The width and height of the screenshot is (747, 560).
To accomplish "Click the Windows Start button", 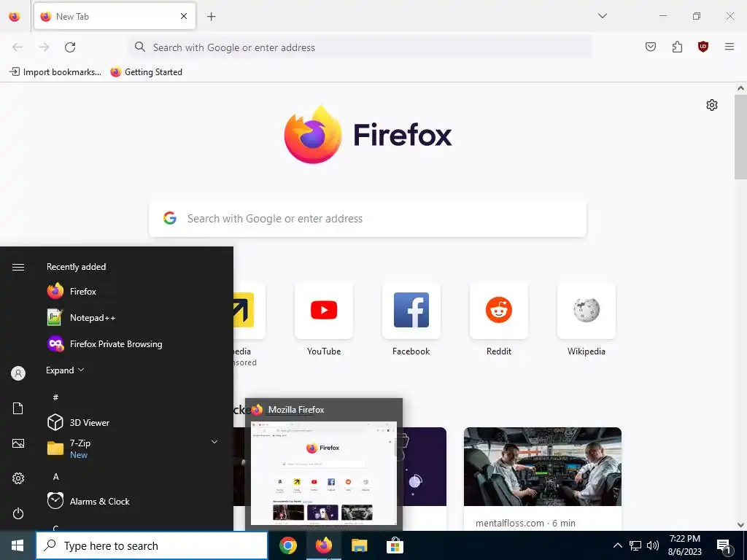I will [x=18, y=545].
